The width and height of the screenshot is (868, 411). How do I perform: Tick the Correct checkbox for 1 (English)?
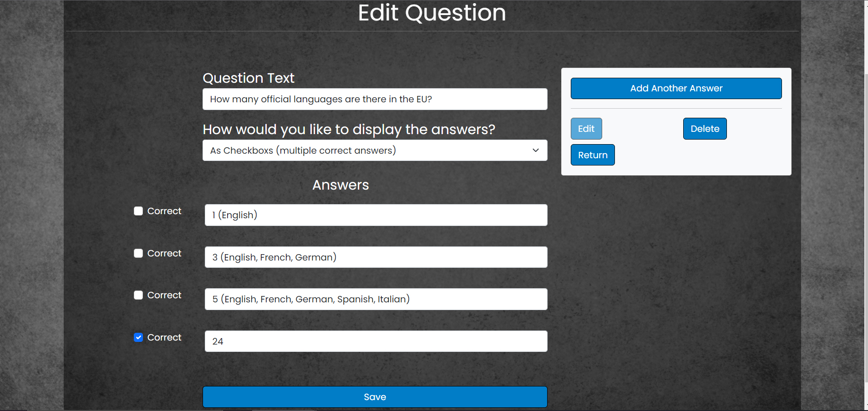coord(138,211)
